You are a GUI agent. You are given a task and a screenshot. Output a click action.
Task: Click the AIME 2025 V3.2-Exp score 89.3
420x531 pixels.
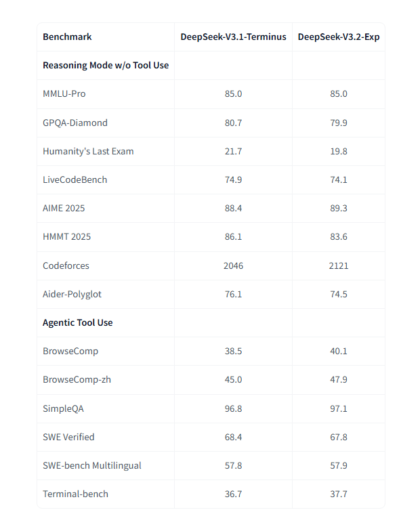coord(339,208)
